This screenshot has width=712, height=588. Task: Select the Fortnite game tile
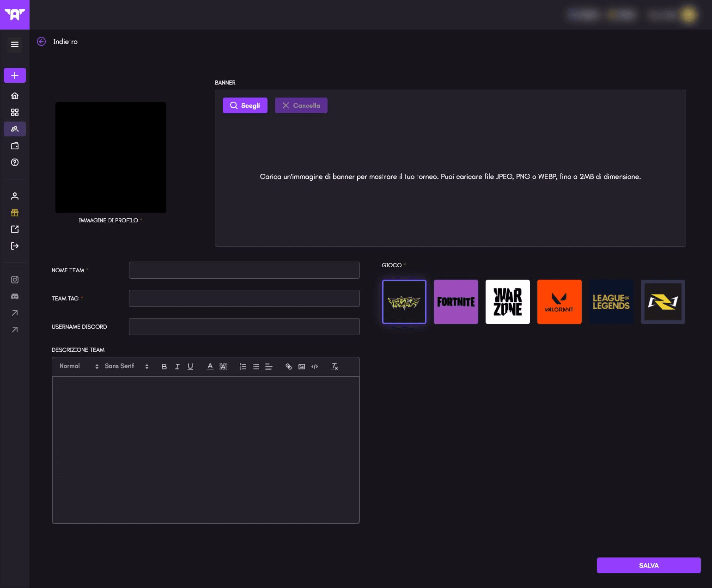(x=456, y=302)
